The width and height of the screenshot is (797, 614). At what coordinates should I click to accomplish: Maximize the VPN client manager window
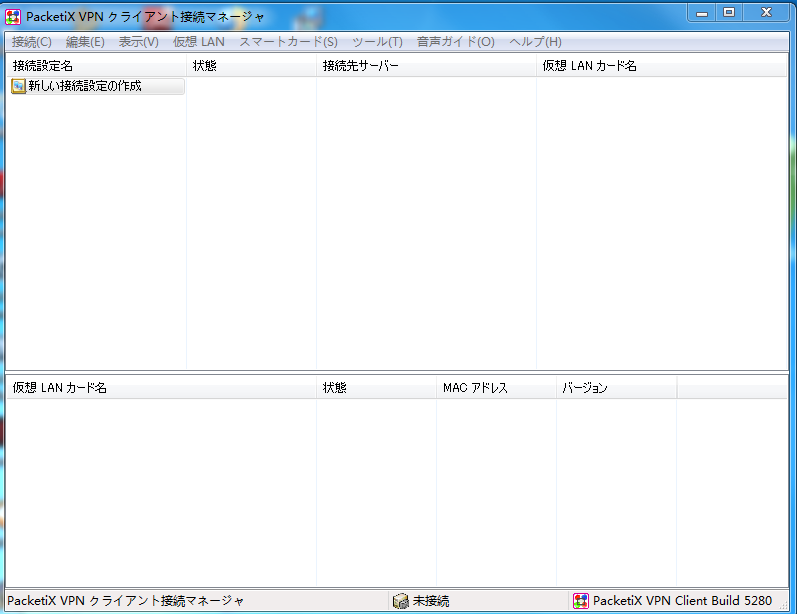pyautogui.click(x=729, y=12)
